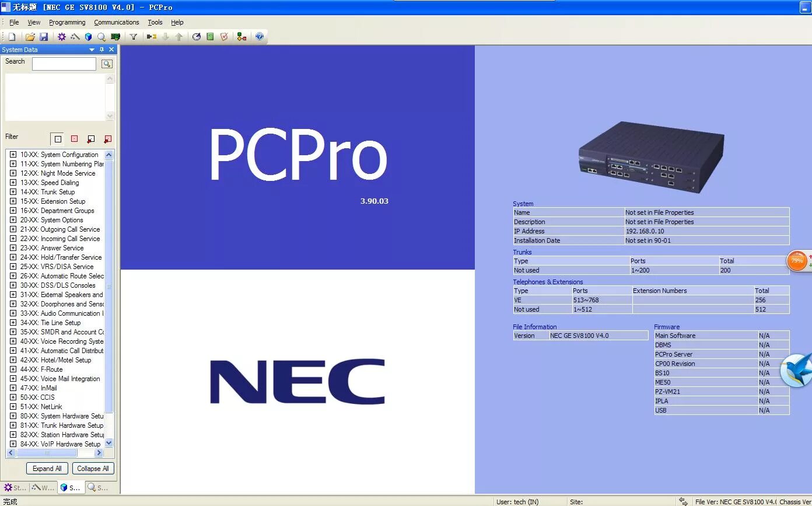This screenshot has height=506, width=812.
Task: Select 13-XX: Speed Dialing tree item
Action: (50, 183)
